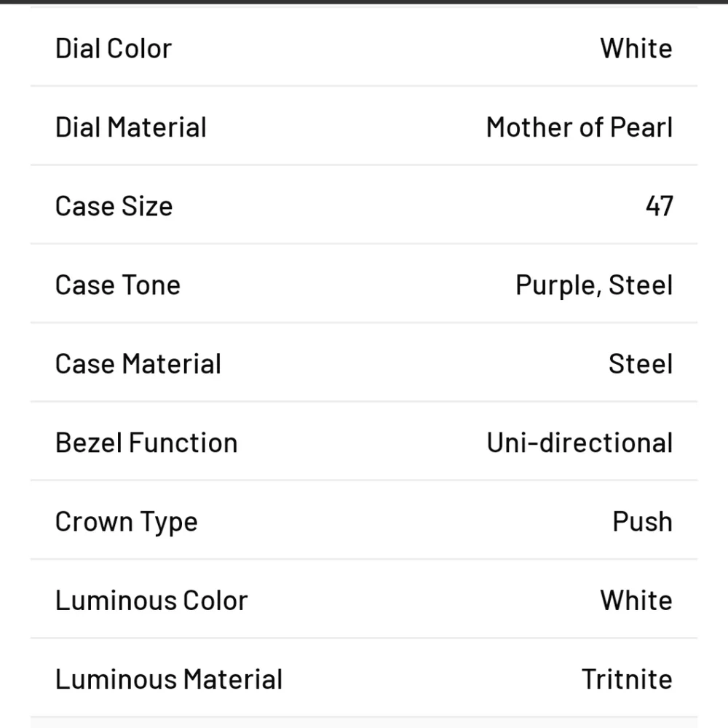Viewport: 728px width, 728px height.
Task: Click the Mother of Pearl value
Action: coord(579,127)
